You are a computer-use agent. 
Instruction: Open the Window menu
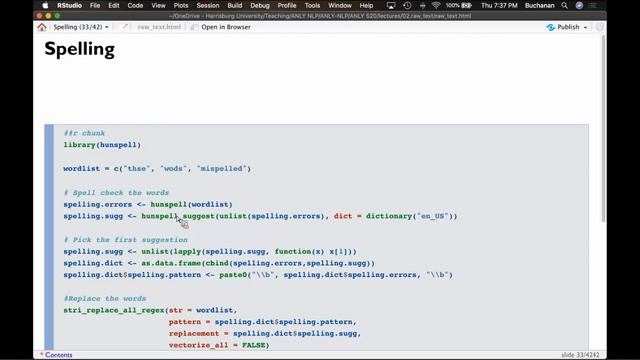(340, 5)
